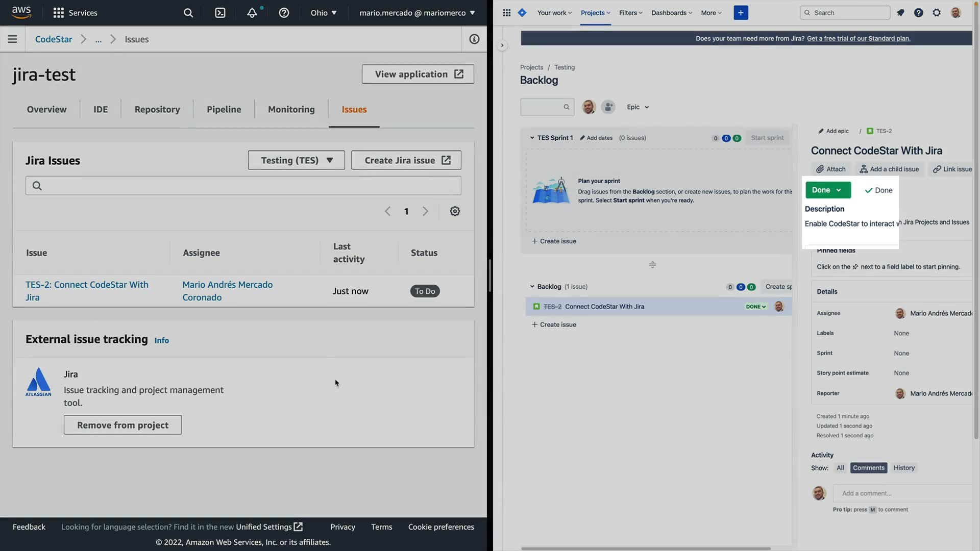980x551 pixels.
Task: Click Jira blue plus create button
Action: tap(741, 13)
